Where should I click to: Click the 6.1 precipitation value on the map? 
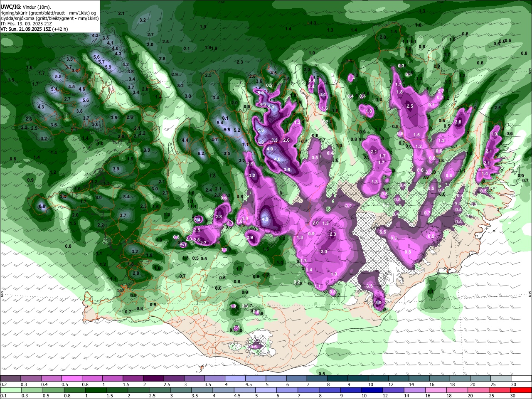click(x=226, y=118)
